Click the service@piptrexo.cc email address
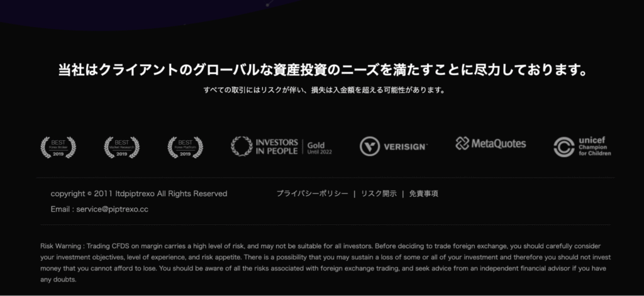This screenshot has width=644, height=296. pyautogui.click(x=112, y=209)
